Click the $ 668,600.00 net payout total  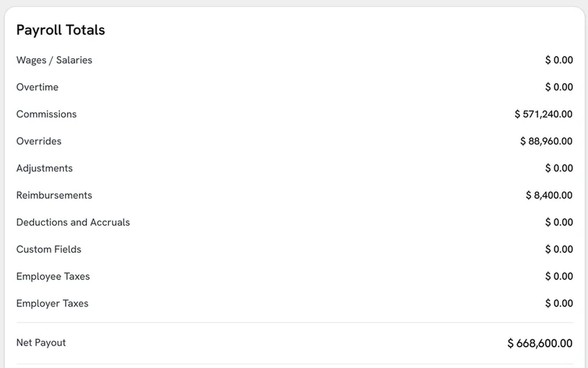(x=540, y=343)
